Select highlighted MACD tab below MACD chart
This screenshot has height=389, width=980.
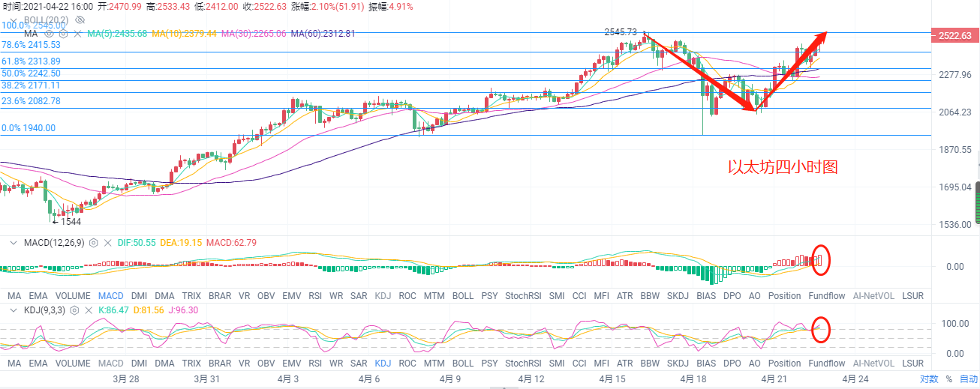(x=111, y=296)
